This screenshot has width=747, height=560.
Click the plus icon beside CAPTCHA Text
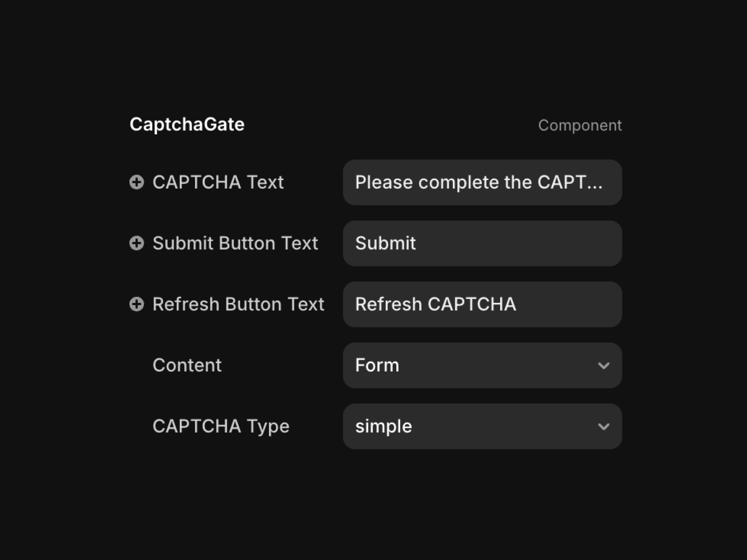(136, 182)
